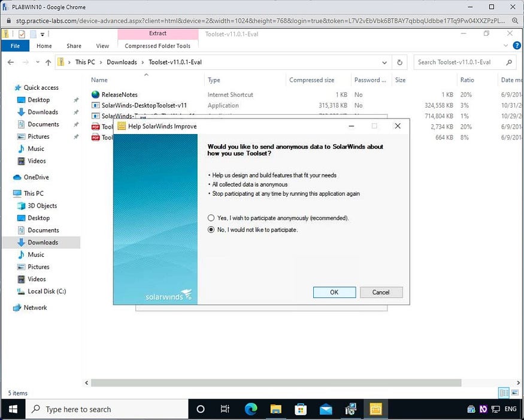Select This PC in navigation pane
This screenshot has height=420, width=524.
pos(34,193)
